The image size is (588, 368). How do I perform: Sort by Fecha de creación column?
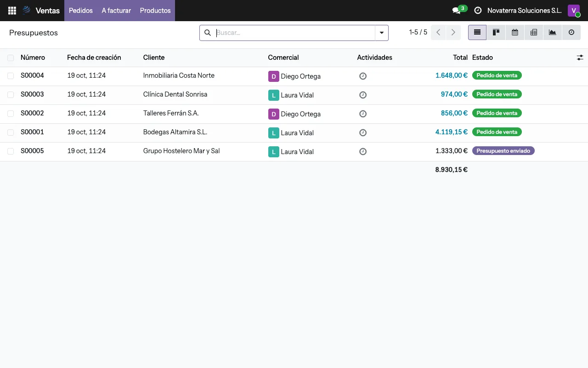pos(94,57)
